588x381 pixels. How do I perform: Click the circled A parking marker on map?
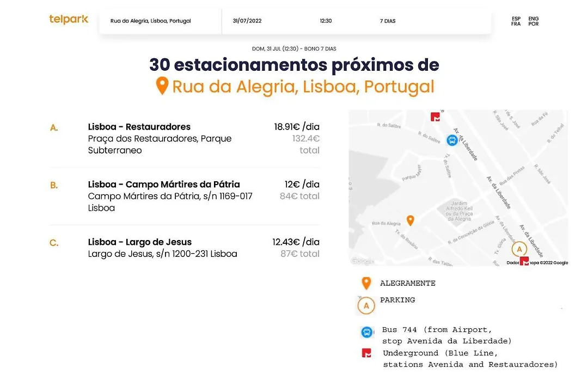pyautogui.click(x=519, y=249)
